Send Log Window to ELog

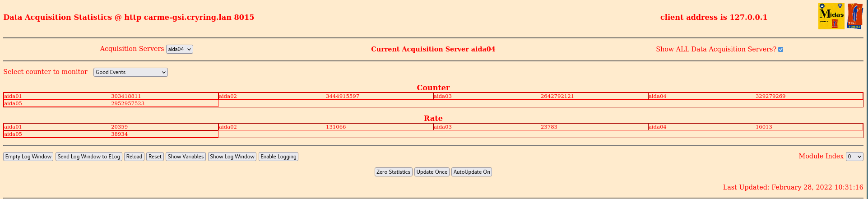click(89, 157)
